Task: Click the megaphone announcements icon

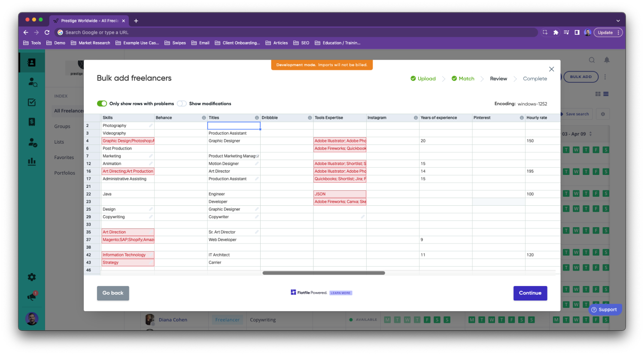Action: (32, 297)
